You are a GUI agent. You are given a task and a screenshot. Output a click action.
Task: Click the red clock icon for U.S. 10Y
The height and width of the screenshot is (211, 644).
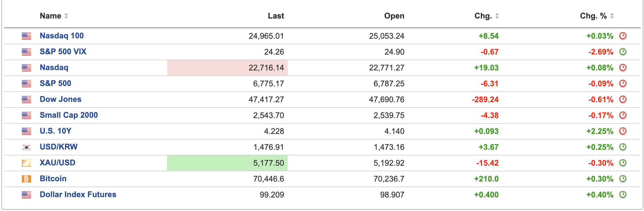tap(623, 131)
